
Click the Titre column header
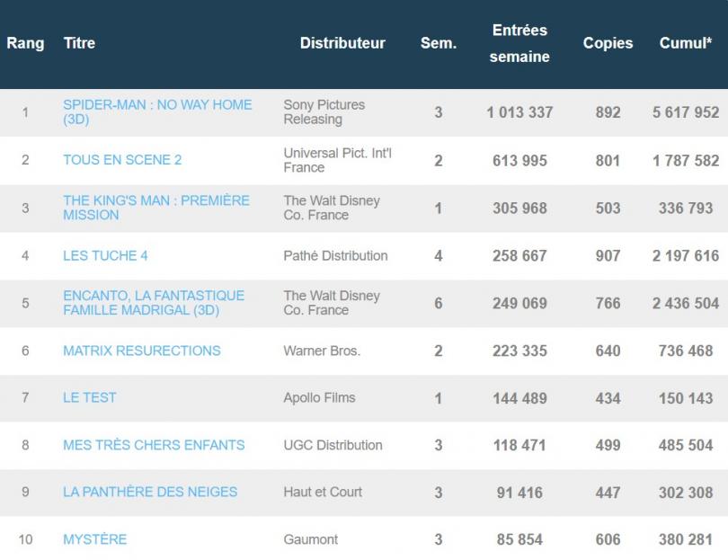pyautogui.click(x=79, y=43)
